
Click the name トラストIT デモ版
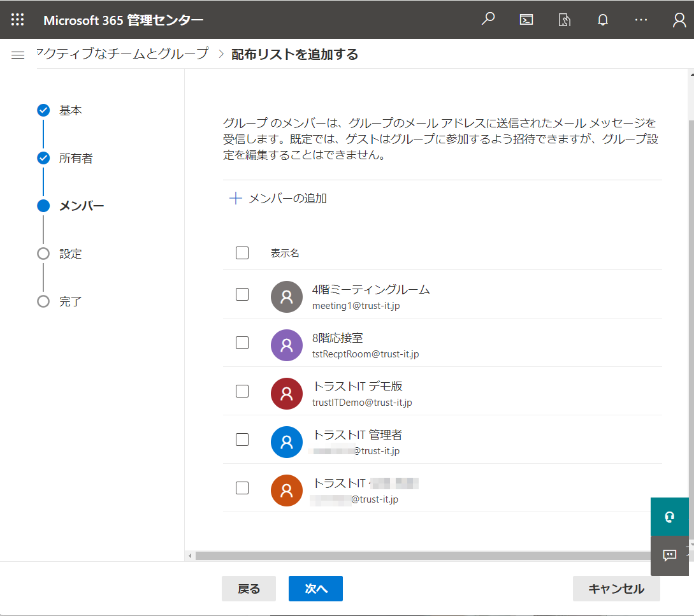358,386
